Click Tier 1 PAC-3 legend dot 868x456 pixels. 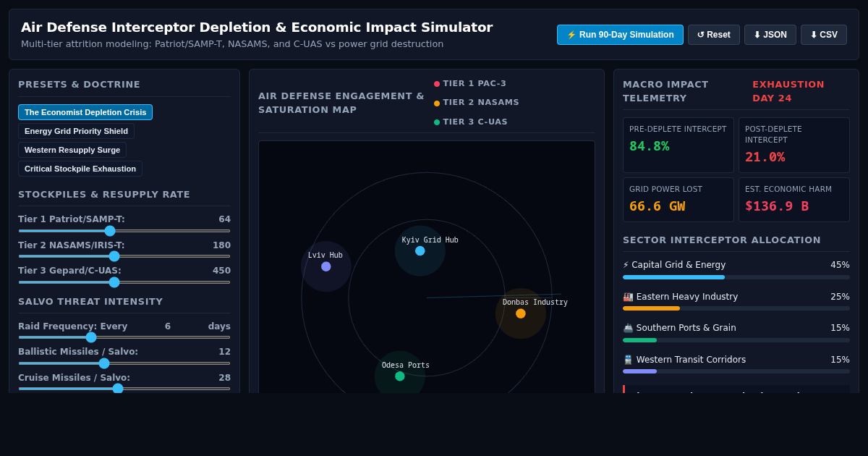pyautogui.click(x=437, y=84)
